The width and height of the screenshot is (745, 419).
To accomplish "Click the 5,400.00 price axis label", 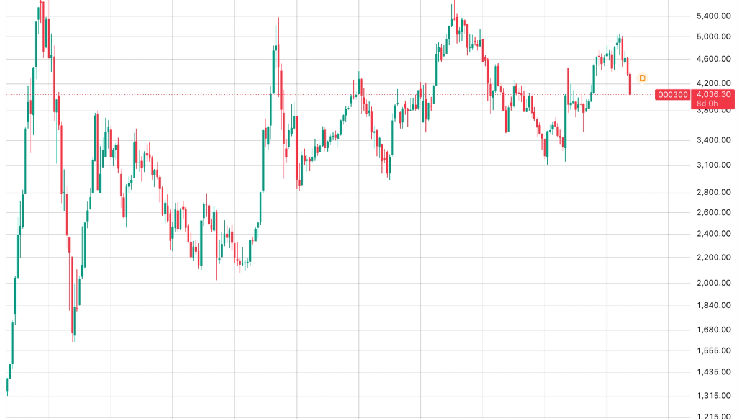I will point(713,16).
